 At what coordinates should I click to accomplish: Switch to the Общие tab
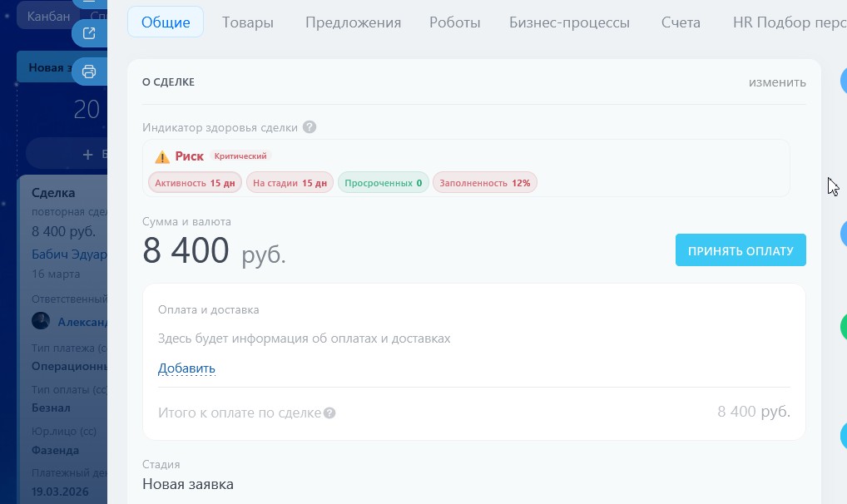166,22
